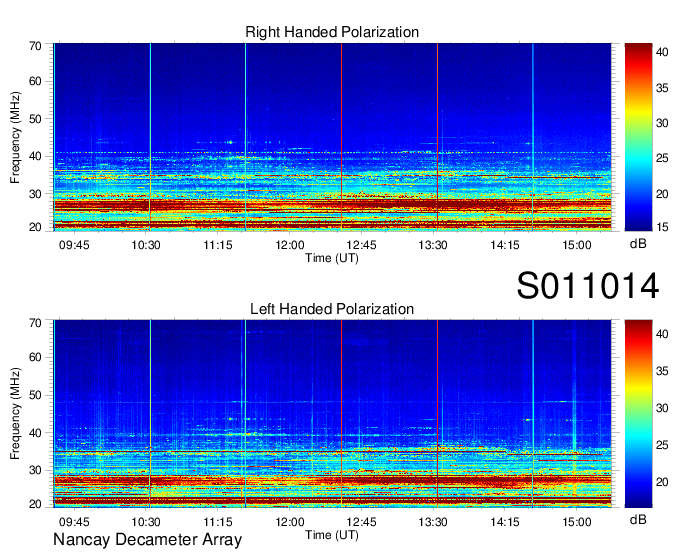The height and width of the screenshot is (552, 680).
Task: Click the '09:45' tick under Left Handed plot
Action: [x=74, y=522]
